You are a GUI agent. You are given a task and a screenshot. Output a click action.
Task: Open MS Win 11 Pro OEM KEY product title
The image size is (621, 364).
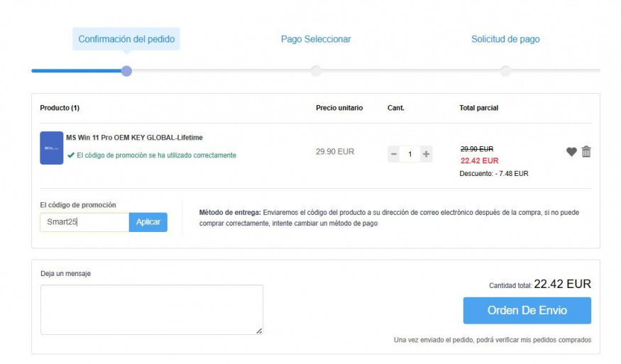coord(134,138)
